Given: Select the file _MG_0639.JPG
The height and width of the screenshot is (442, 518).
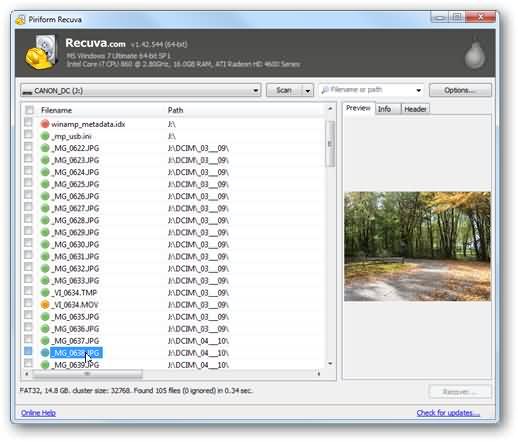Looking at the screenshot, I should coord(77,365).
